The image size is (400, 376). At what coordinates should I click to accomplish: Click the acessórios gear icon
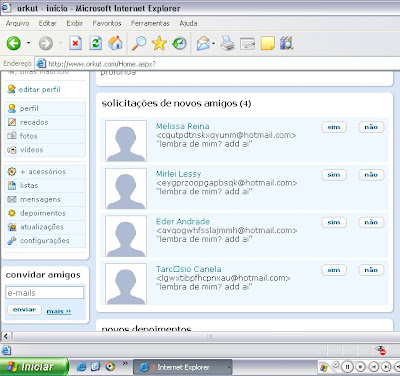pos(12,172)
